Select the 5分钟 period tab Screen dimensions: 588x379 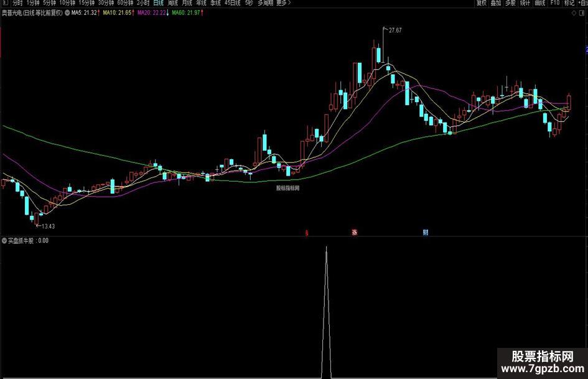[49, 2]
